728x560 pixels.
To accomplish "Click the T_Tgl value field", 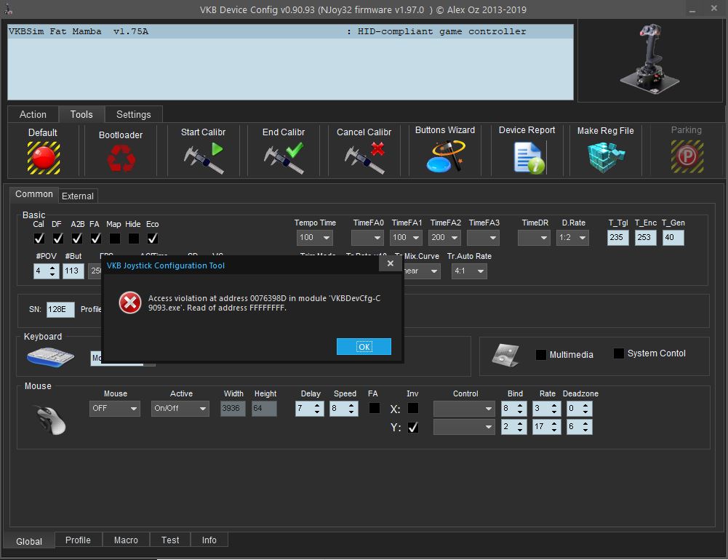I will [x=618, y=238].
